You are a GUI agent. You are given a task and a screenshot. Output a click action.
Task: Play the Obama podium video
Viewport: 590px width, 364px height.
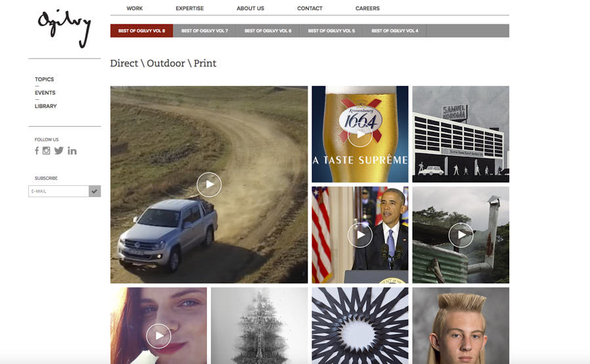[x=360, y=235]
